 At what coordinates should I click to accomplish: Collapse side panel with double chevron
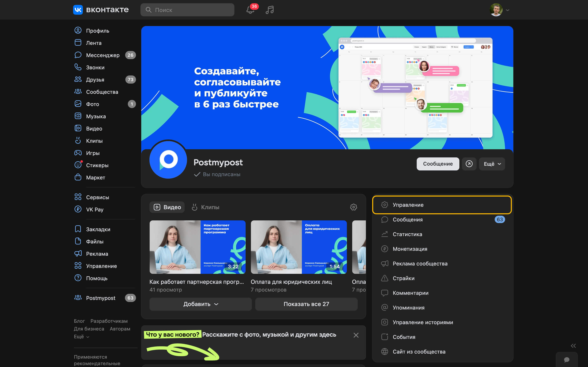pyautogui.click(x=573, y=346)
